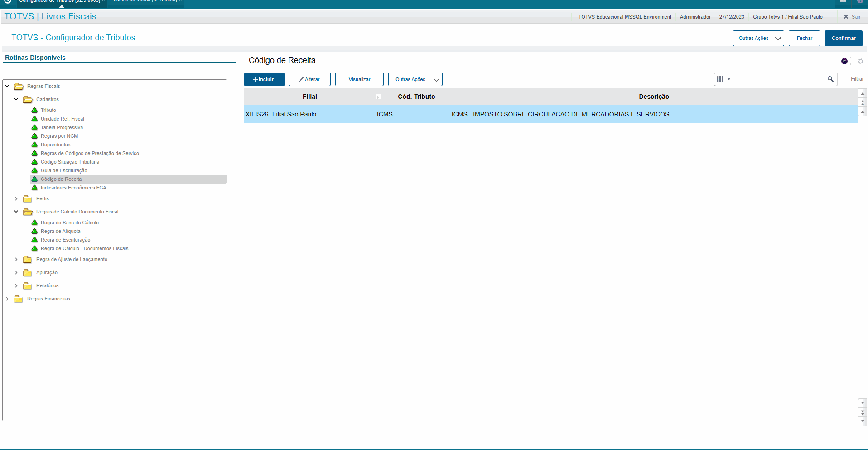Select Regra de Alíquota routine
The image size is (868, 450).
[x=60, y=231]
